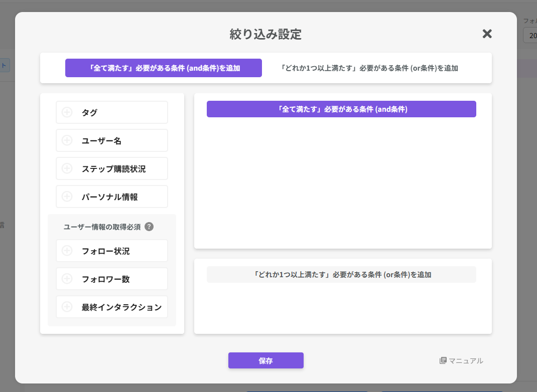Open the question mark help beside ユーザー情報の取得必須
The height and width of the screenshot is (392, 537).
pyautogui.click(x=149, y=227)
